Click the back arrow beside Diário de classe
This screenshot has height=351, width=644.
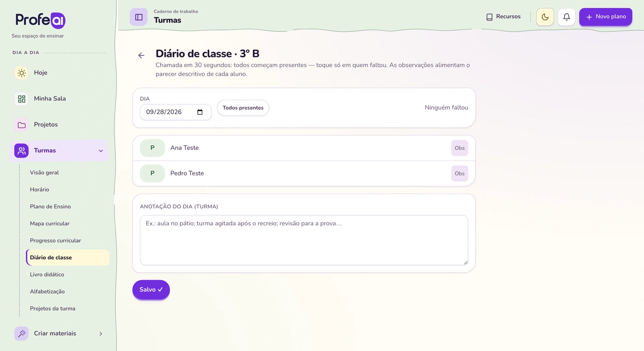141,55
